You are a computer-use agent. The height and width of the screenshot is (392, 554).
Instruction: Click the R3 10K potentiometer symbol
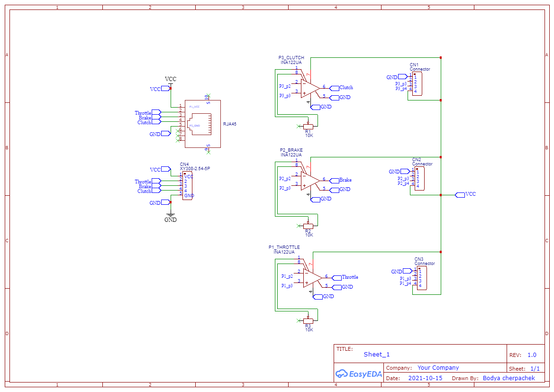click(x=308, y=321)
